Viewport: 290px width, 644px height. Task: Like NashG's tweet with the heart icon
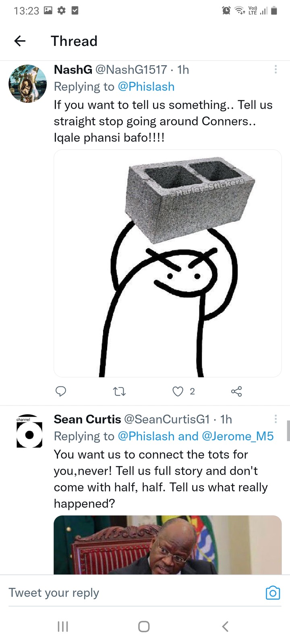coord(178,391)
